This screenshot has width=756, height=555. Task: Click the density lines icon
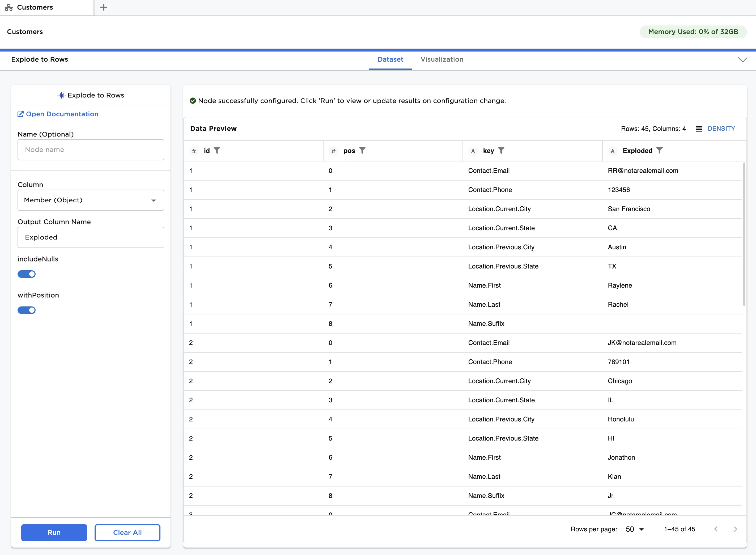699,129
